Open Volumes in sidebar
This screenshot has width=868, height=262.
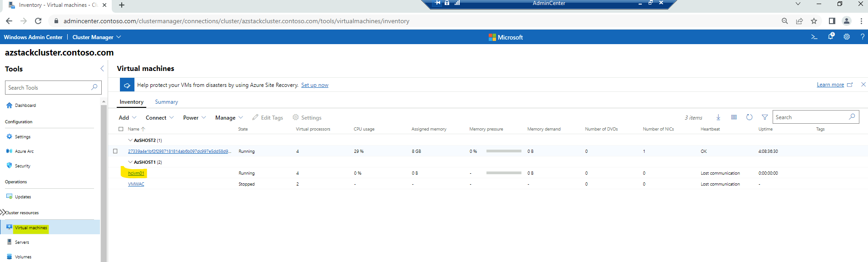pos(23,257)
